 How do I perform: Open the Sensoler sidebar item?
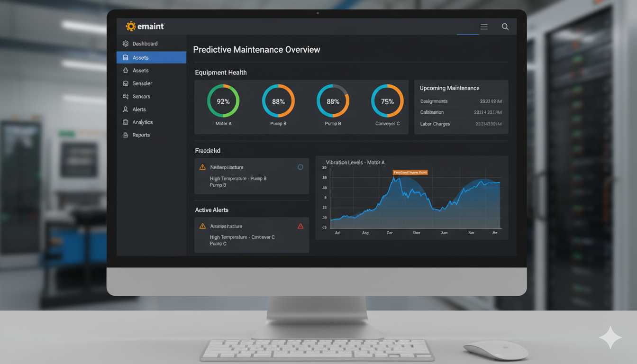tap(142, 83)
